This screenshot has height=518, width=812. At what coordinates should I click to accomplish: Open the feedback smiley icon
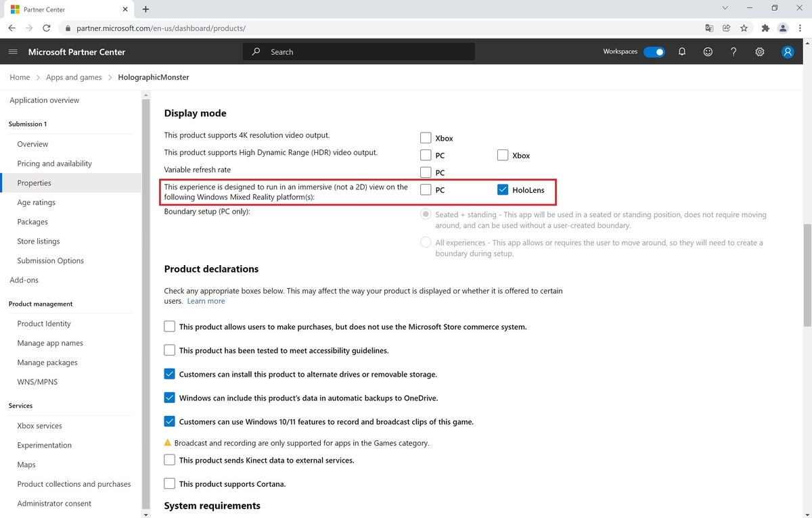708,52
